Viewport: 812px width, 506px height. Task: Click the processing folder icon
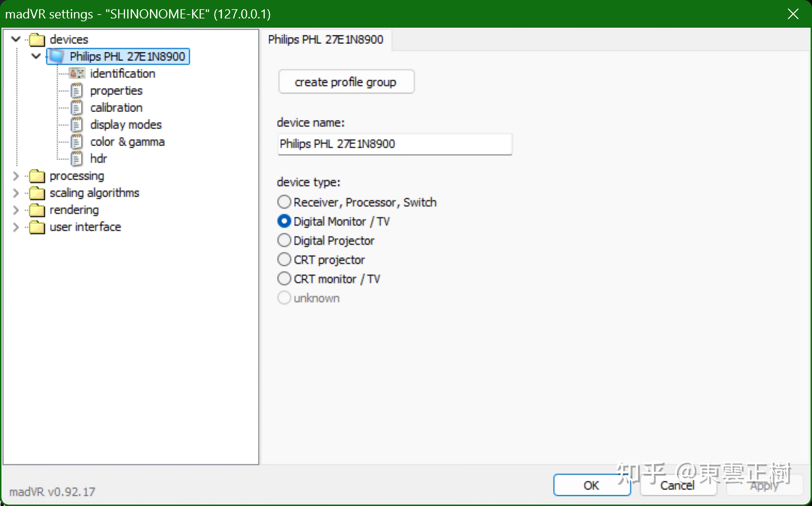coord(37,176)
